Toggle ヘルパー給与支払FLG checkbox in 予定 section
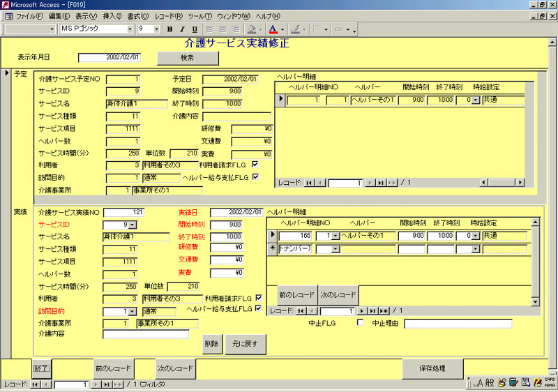Screen dimensions: 558x392 pos(255,176)
